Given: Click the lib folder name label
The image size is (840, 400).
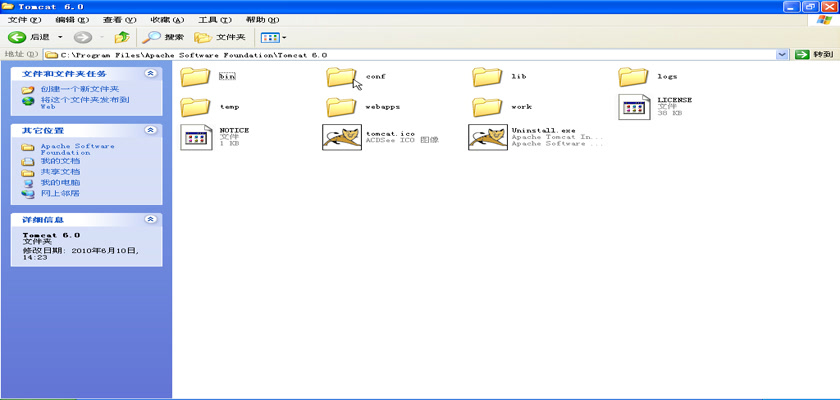Looking at the screenshot, I should (x=519, y=76).
